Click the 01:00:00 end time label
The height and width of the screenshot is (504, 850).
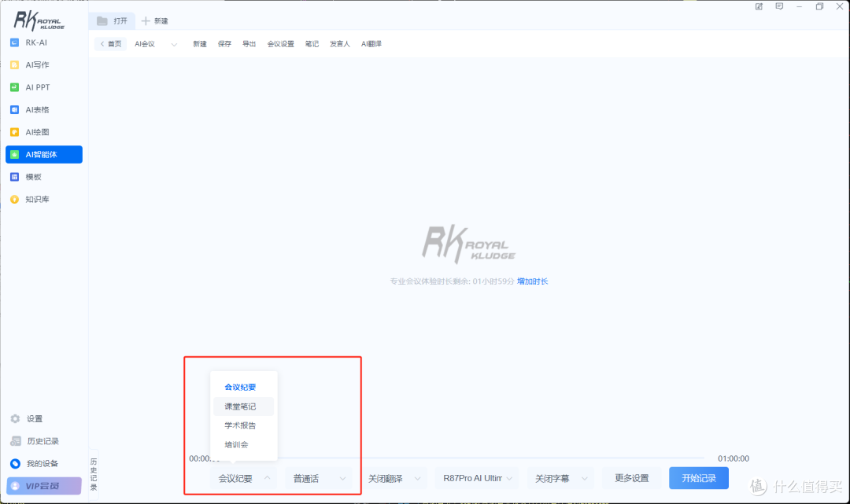[x=734, y=458]
